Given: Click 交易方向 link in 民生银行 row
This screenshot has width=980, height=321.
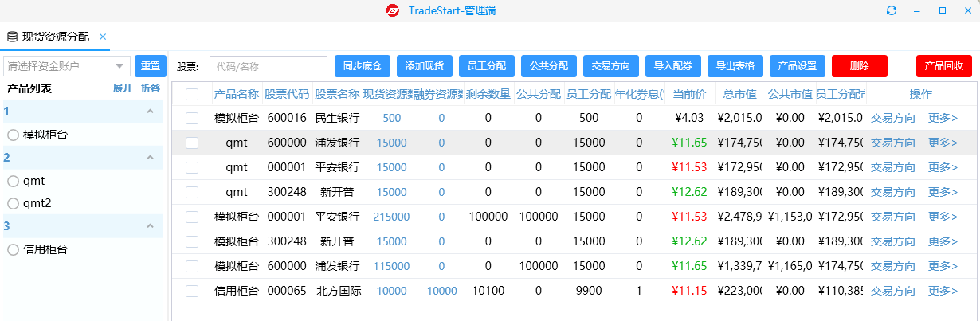Looking at the screenshot, I should click(893, 118).
